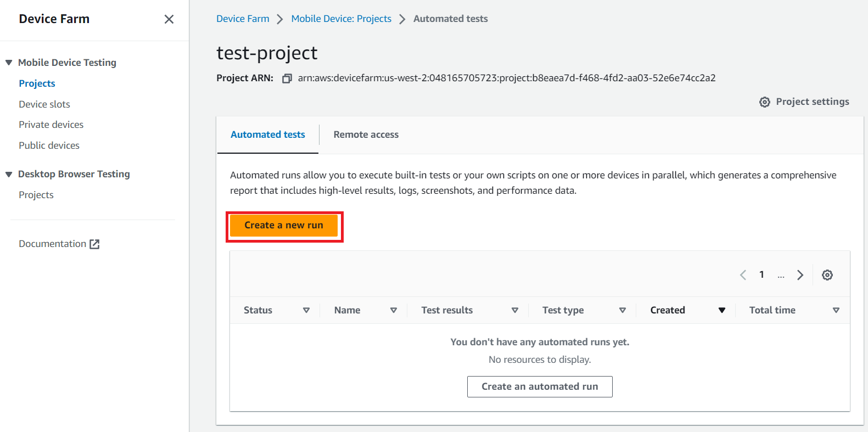Go to Device Farm breadcrumb link

243,19
